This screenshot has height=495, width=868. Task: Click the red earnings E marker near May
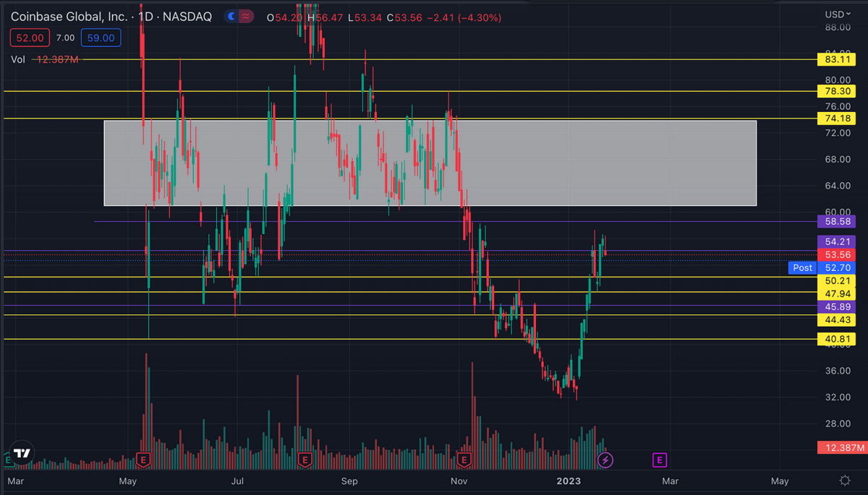(x=144, y=459)
